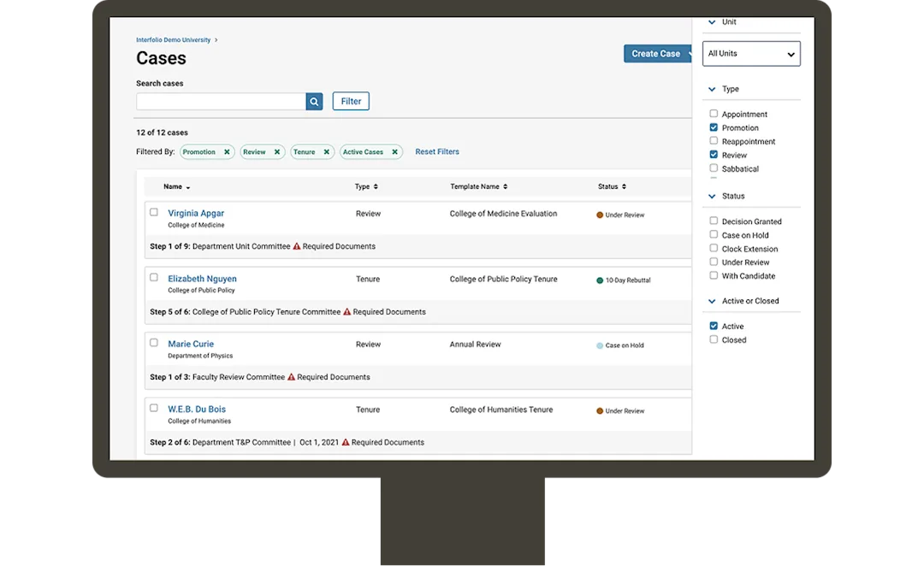Image resolution: width=924 pixels, height=566 pixels.
Task: Sort by Status column arrows
Action: 624,186
